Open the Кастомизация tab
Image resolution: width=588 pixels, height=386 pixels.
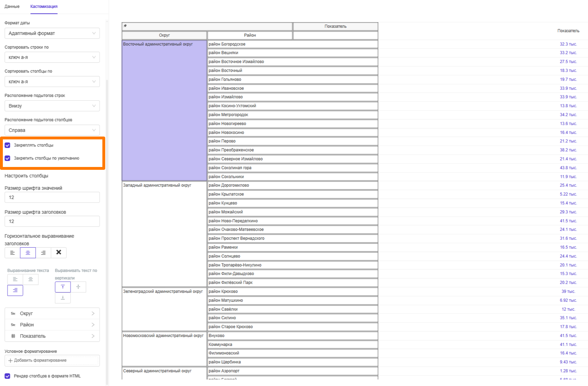click(44, 6)
